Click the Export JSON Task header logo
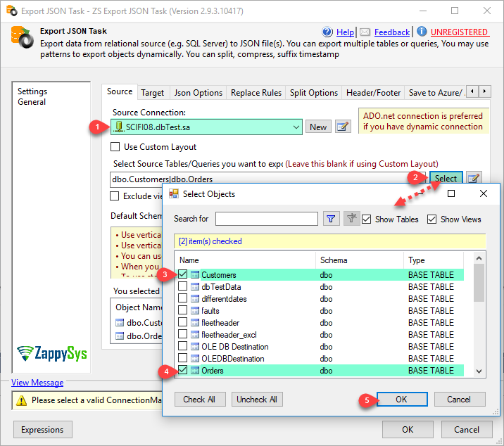The image size is (504, 446). tap(22, 37)
